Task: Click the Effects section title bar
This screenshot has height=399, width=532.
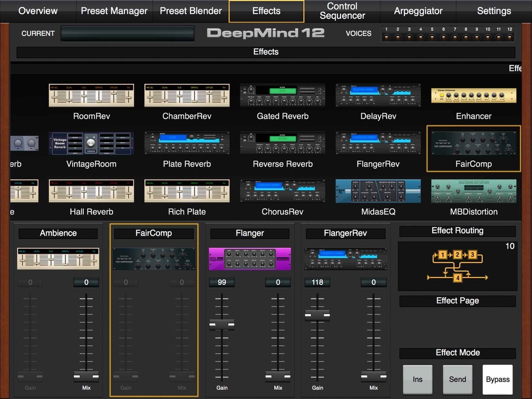Action: 266,52
